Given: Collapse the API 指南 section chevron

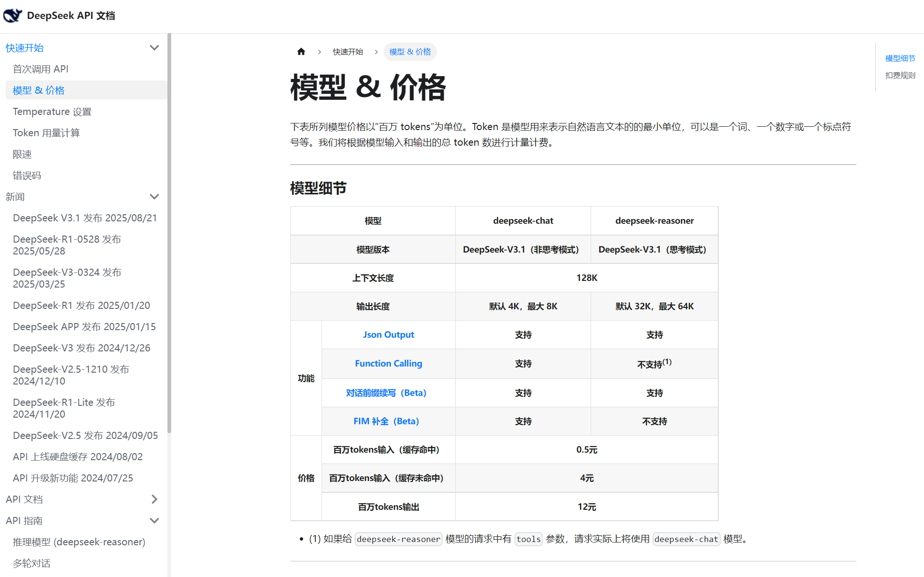Looking at the screenshot, I should click(x=154, y=521).
